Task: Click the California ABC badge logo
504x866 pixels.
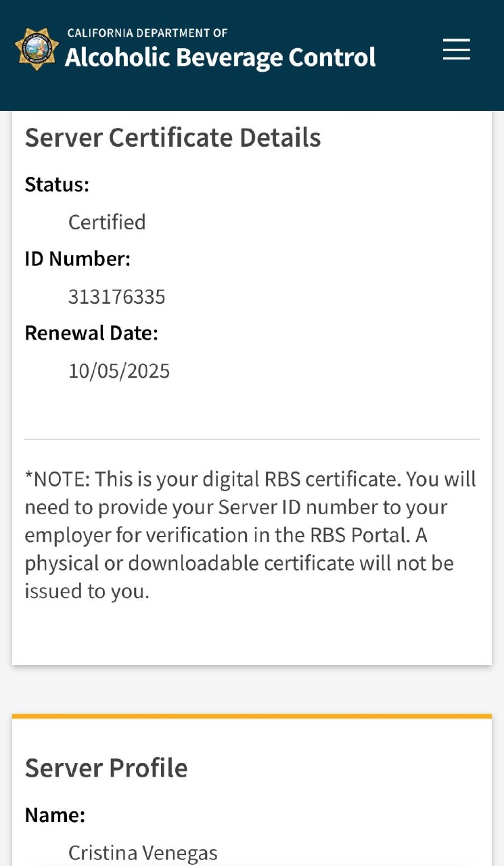Action: click(37, 49)
